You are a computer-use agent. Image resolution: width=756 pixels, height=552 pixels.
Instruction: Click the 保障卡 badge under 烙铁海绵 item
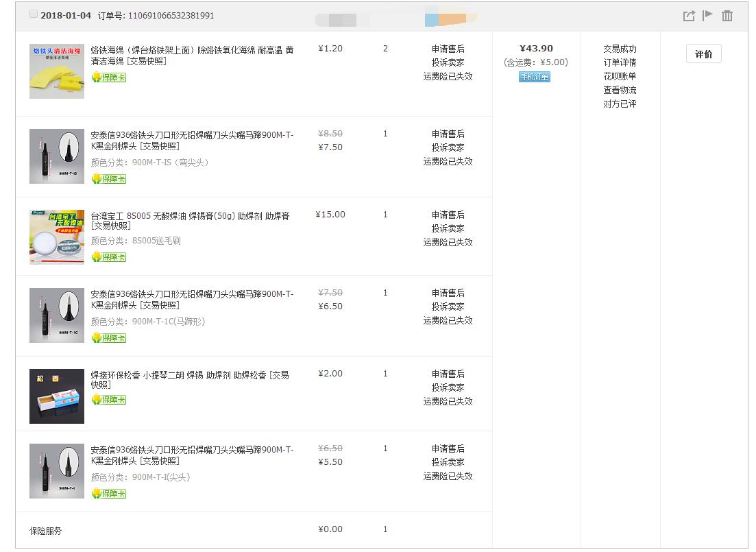109,77
